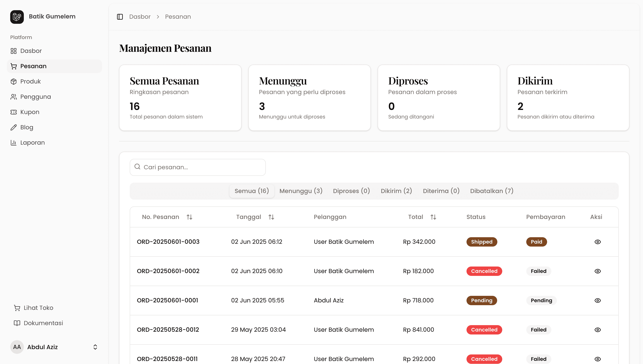Select Pesanan in the sidebar

54,66
